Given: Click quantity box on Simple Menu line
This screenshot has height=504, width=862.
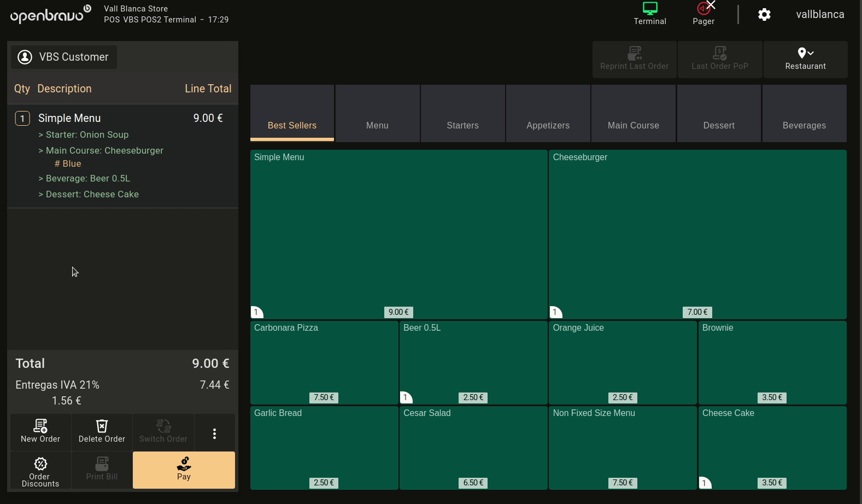Looking at the screenshot, I should point(22,119).
